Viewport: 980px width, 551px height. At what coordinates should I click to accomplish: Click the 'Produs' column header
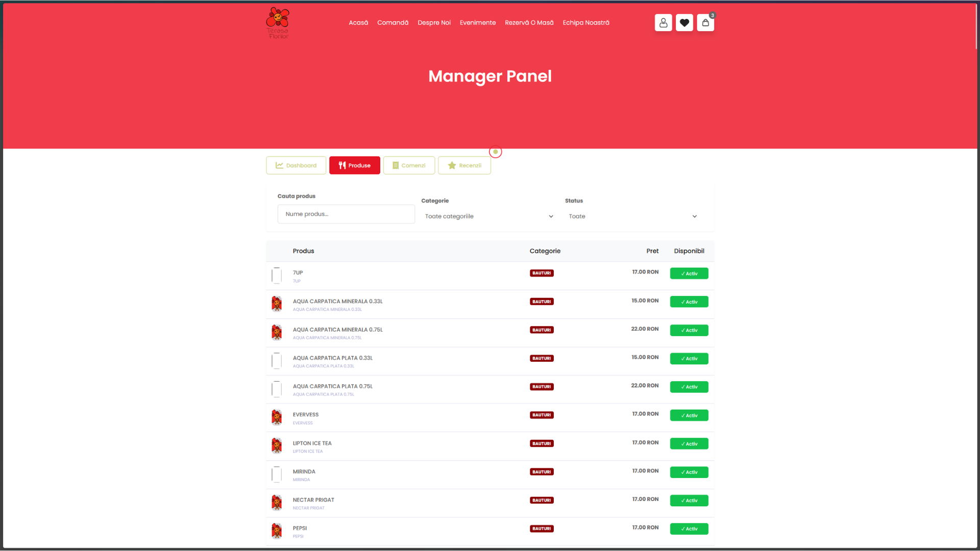(x=303, y=251)
